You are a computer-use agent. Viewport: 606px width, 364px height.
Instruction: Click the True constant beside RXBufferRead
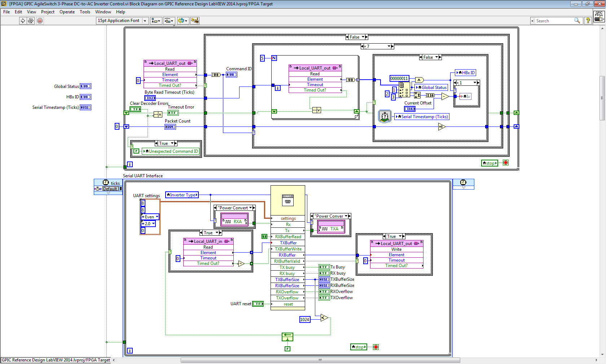(264, 236)
